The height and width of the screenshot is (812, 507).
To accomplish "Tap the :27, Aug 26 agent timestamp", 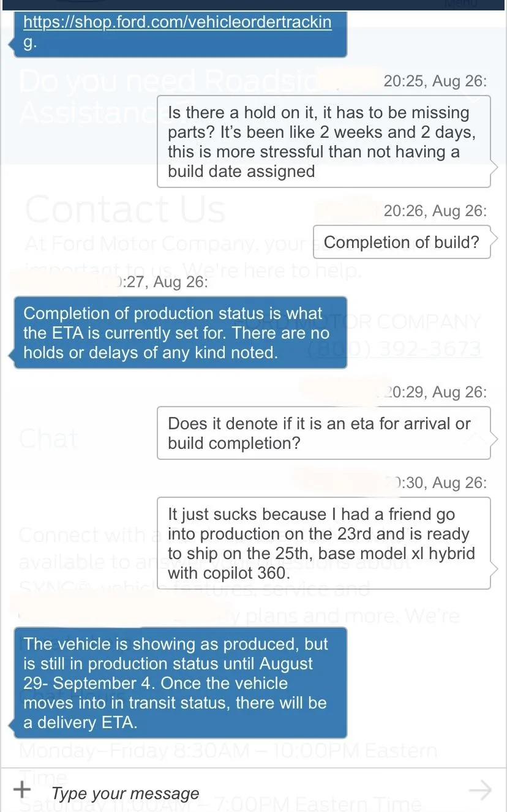I will click(x=162, y=282).
